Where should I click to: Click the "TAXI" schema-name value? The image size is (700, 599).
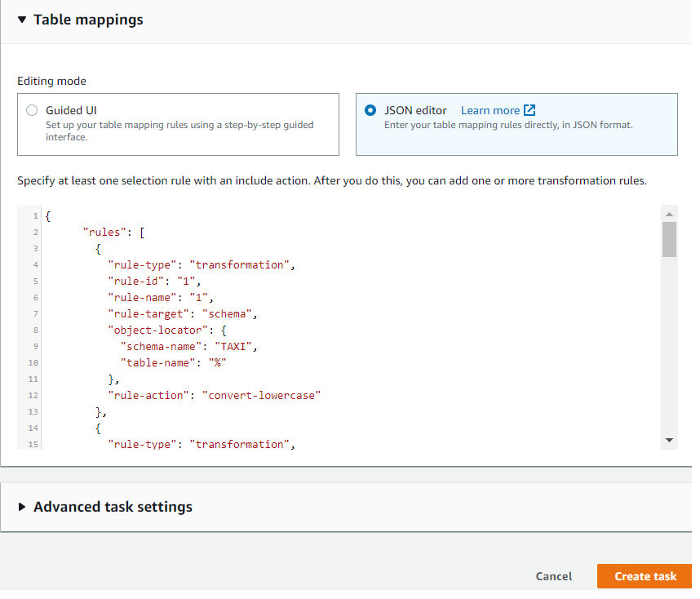coord(233,347)
